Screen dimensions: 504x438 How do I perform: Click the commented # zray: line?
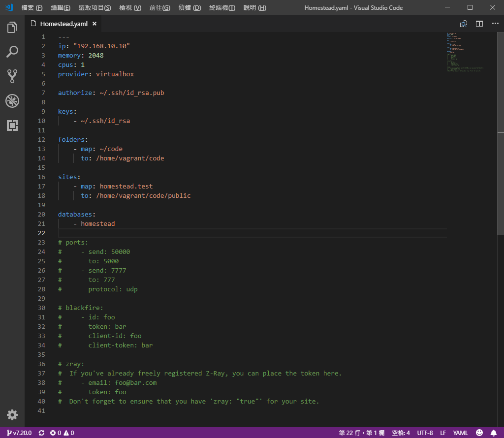click(x=71, y=364)
